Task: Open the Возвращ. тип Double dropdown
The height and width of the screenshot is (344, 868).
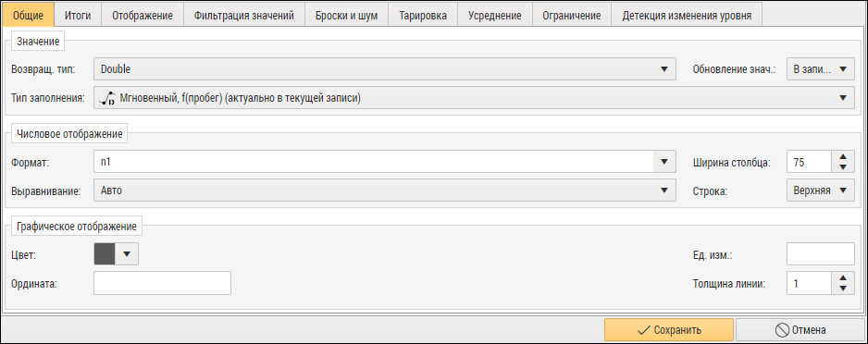Action: pyautogui.click(x=385, y=69)
